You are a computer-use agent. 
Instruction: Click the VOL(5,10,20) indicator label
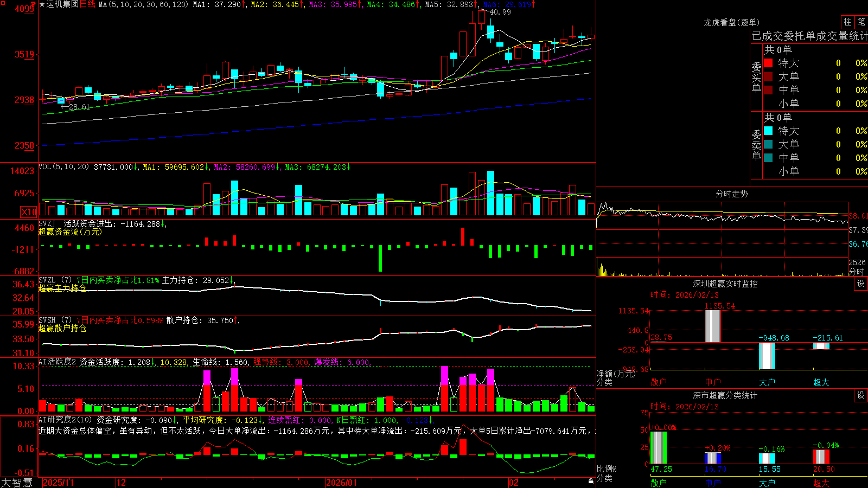64,167
